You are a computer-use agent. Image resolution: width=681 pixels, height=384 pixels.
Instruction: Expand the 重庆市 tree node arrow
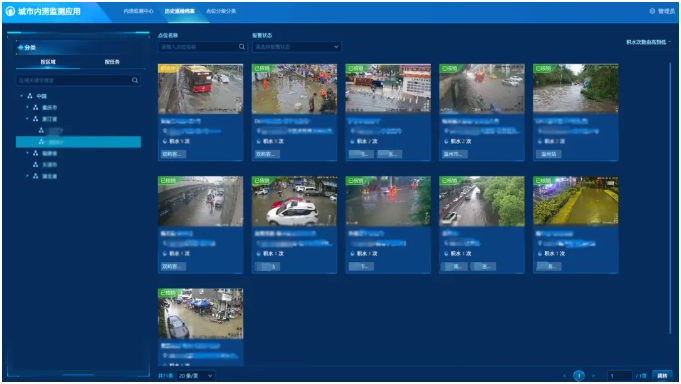pos(27,107)
